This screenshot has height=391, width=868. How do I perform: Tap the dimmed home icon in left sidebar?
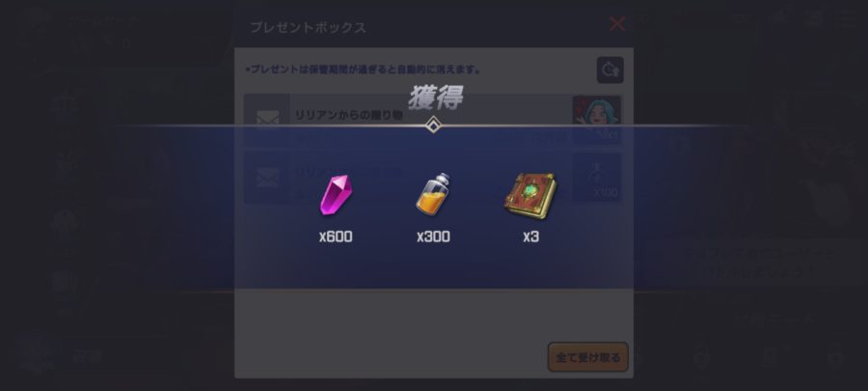[x=66, y=221]
